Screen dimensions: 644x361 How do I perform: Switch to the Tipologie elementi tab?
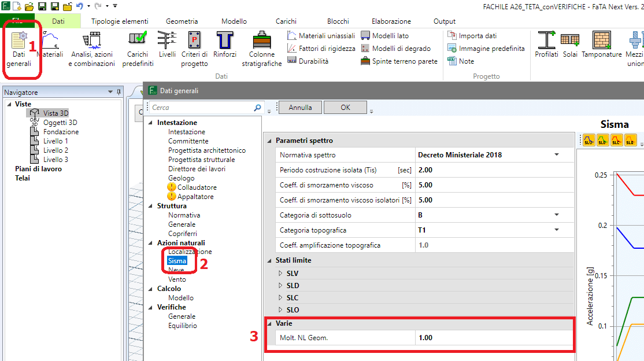[120, 21]
